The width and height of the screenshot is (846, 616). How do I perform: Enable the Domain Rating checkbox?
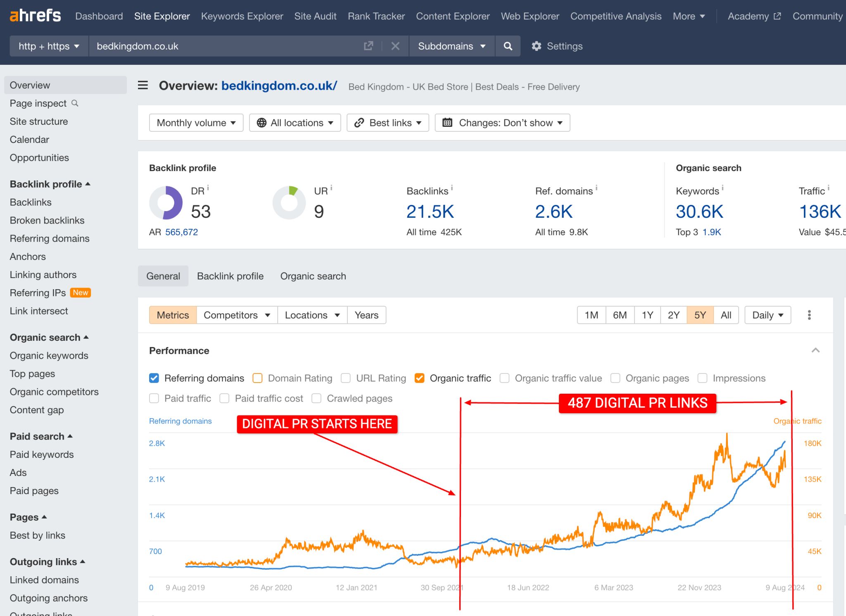(x=257, y=378)
